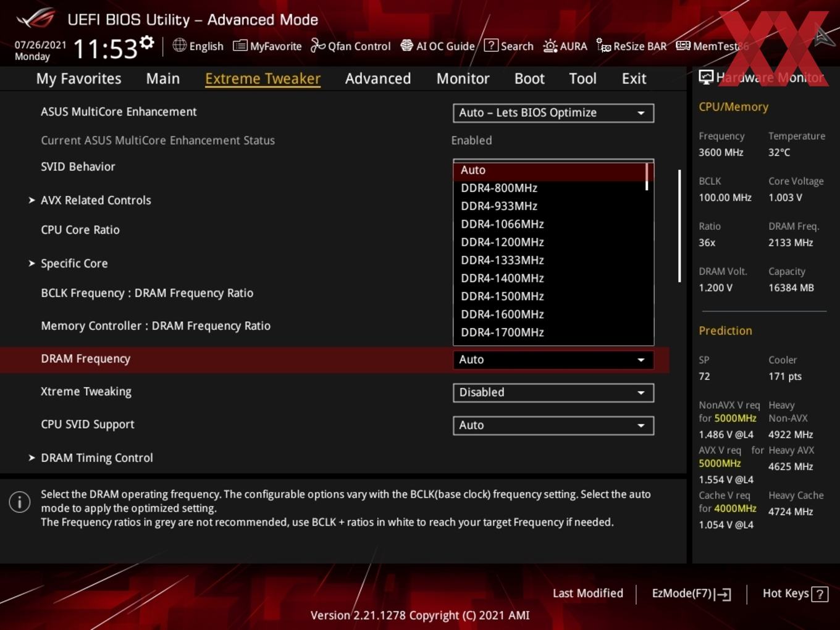Click Current ASUS MultiCore Enhancement Status

click(157, 140)
